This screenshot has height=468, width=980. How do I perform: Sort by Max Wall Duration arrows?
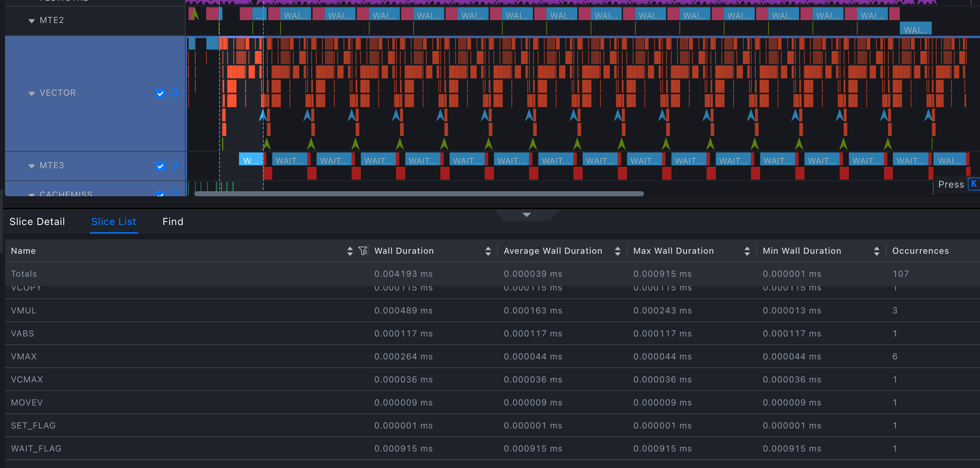pos(747,251)
